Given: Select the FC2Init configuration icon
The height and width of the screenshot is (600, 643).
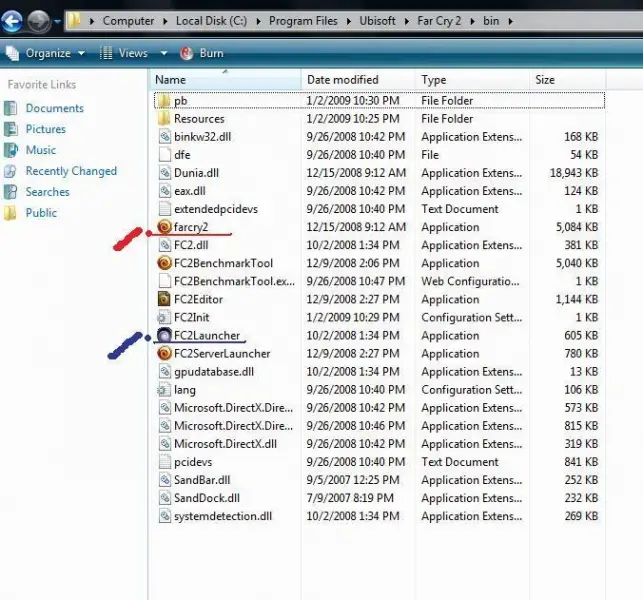Looking at the screenshot, I should tap(164, 317).
